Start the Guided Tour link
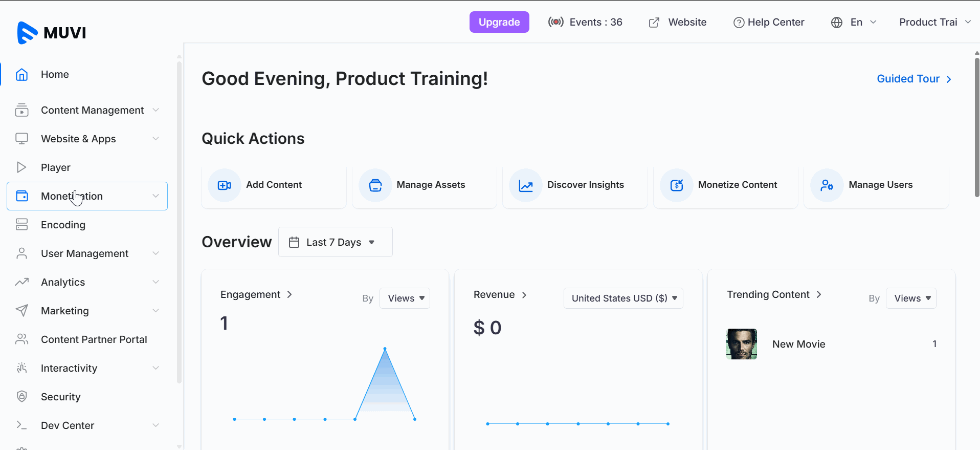Viewport: 980px width, 450px height. point(914,79)
